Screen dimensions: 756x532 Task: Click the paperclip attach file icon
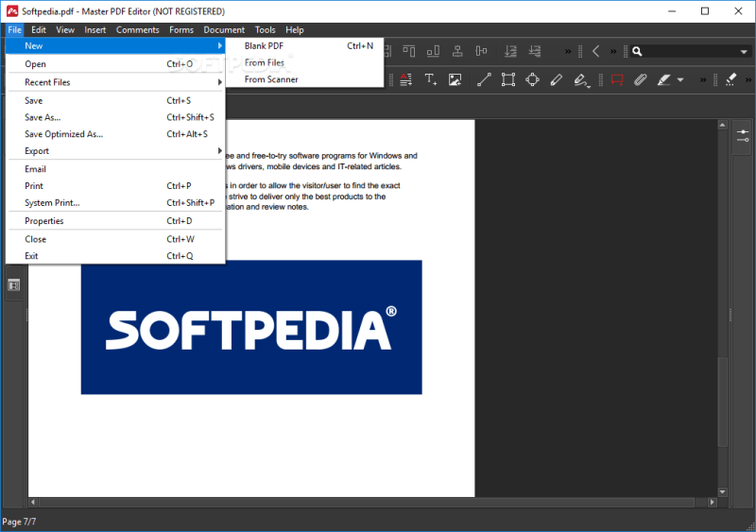[641, 79]
